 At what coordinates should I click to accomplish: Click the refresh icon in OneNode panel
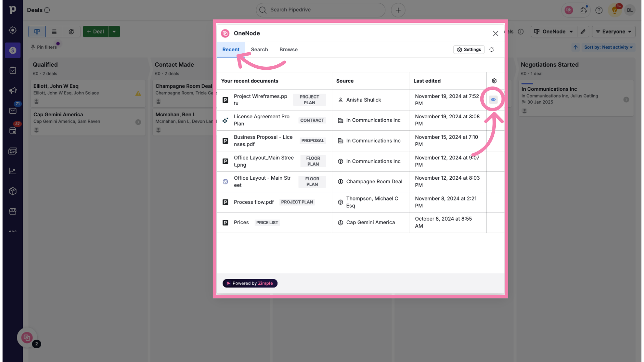pyautogui.click(x=491, y=50)
